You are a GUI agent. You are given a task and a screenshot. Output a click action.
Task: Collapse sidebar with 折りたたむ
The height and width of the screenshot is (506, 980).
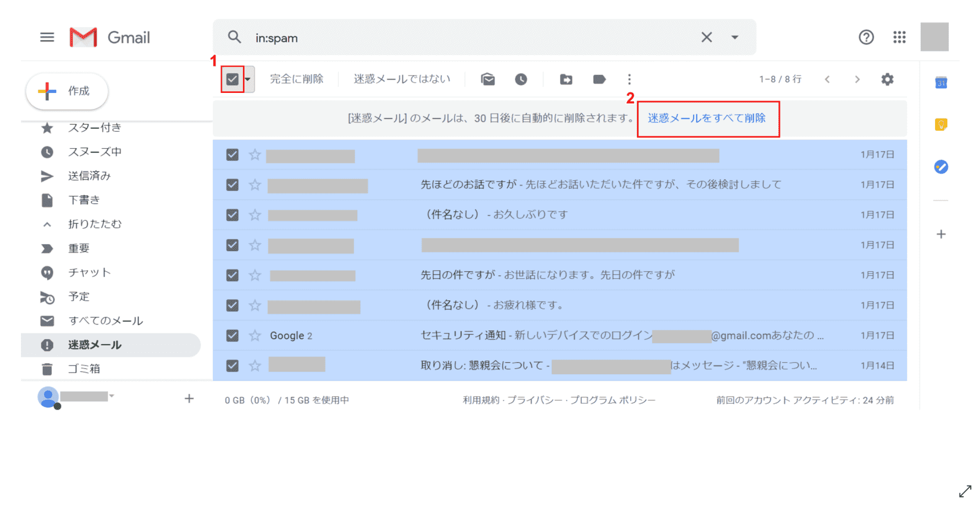tap(95, 224)
